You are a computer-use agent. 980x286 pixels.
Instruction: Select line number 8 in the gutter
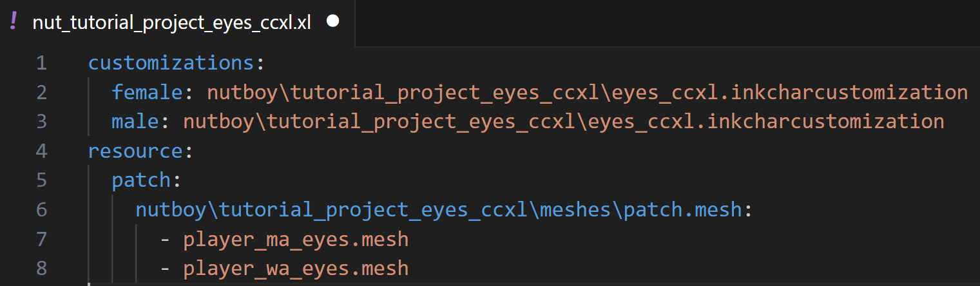click(41, 268)
